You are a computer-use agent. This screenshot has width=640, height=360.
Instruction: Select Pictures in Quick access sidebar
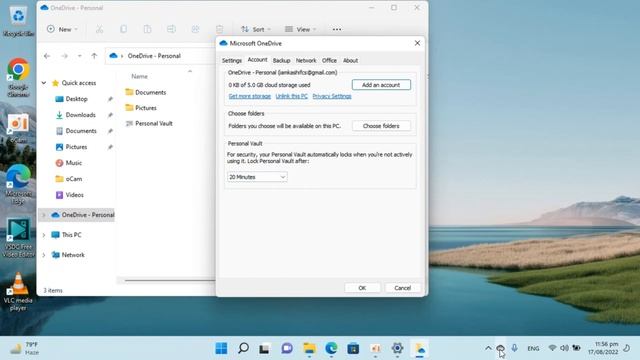76,147
